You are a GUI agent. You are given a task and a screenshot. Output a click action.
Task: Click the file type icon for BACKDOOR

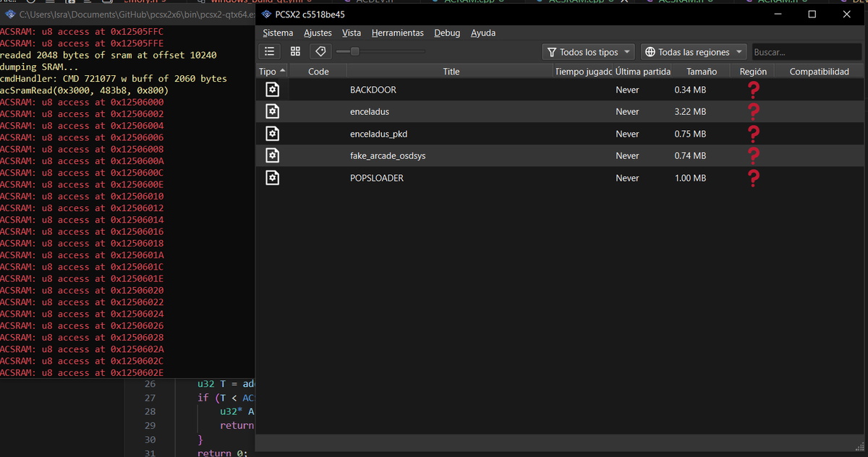[x=272, y=90]
